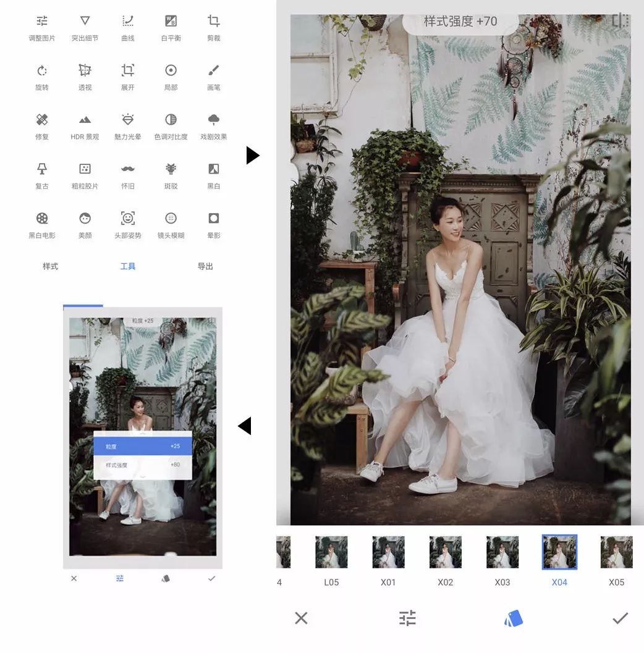
Task: Switch to the 样式 tab
Action: coord(51,266)
